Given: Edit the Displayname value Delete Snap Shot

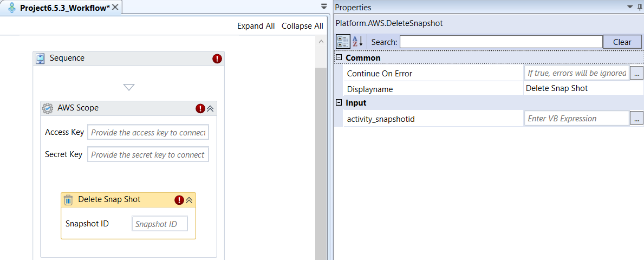Looking at the screenshot, I should [556, 88].
